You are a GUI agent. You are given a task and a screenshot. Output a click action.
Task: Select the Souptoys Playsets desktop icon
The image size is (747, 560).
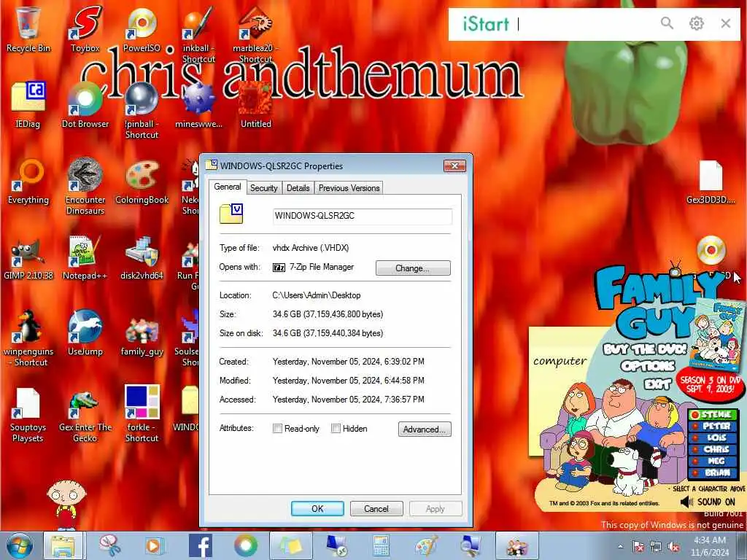click(28, 414)
